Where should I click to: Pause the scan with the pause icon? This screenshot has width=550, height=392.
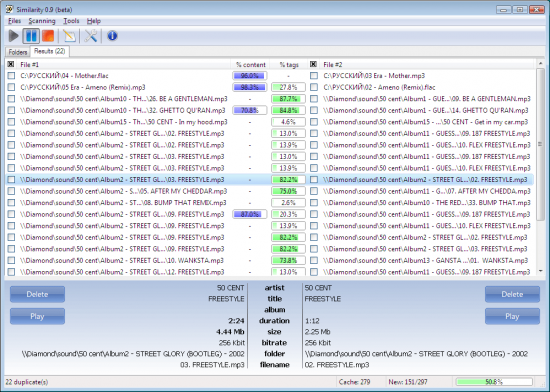[31, 36]
